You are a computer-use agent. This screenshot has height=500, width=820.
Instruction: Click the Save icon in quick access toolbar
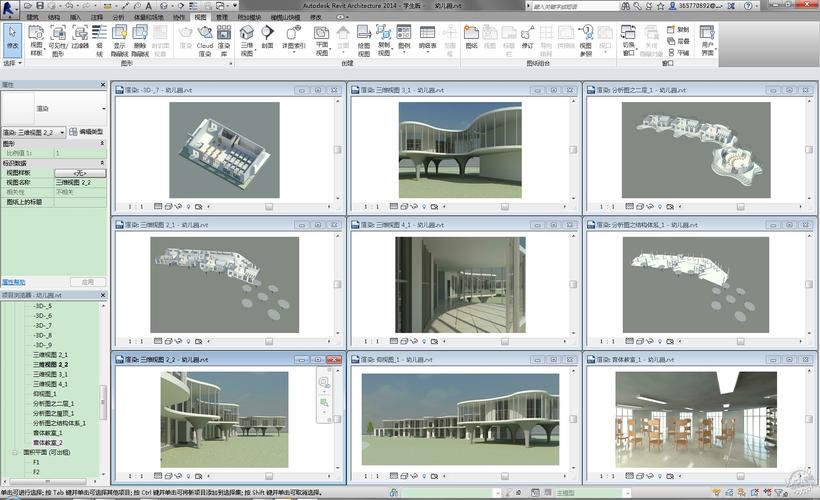pyautogui.click(x=40, y=6)
